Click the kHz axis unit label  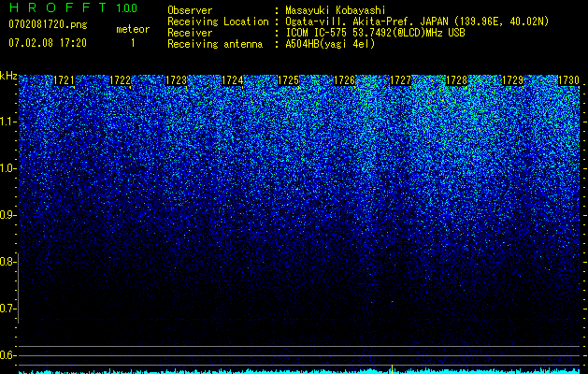[8, 76]
